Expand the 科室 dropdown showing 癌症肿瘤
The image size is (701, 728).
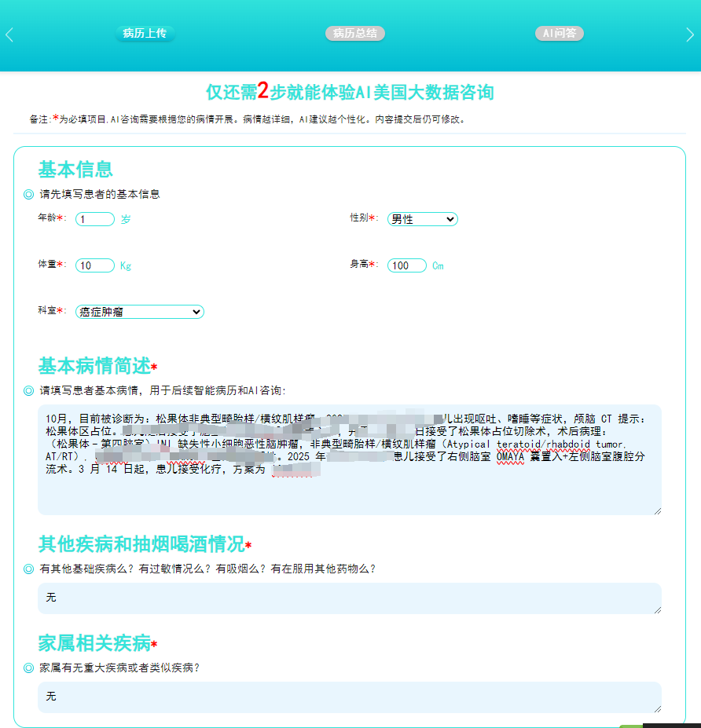pyautogui.click(x=140, y=312)
